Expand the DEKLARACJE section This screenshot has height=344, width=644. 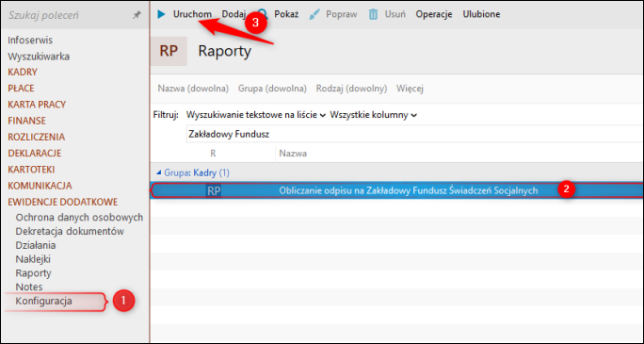pos(35,154)
